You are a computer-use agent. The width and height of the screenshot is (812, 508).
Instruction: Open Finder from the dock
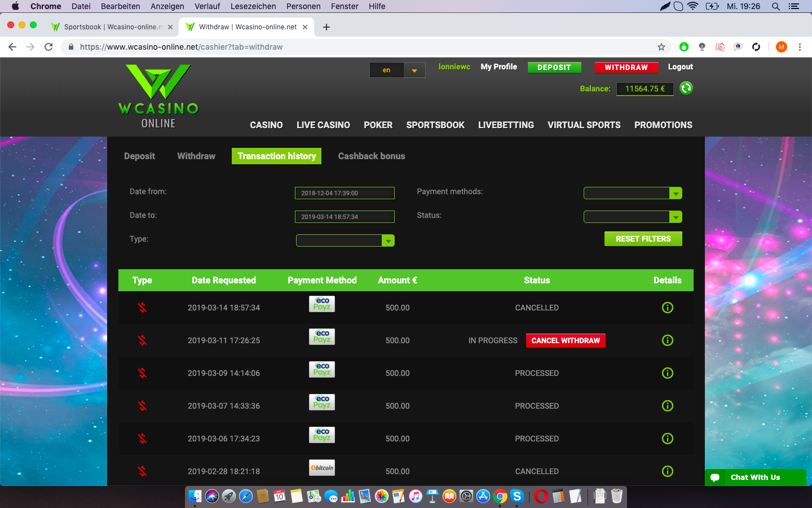tap(195, 496)
